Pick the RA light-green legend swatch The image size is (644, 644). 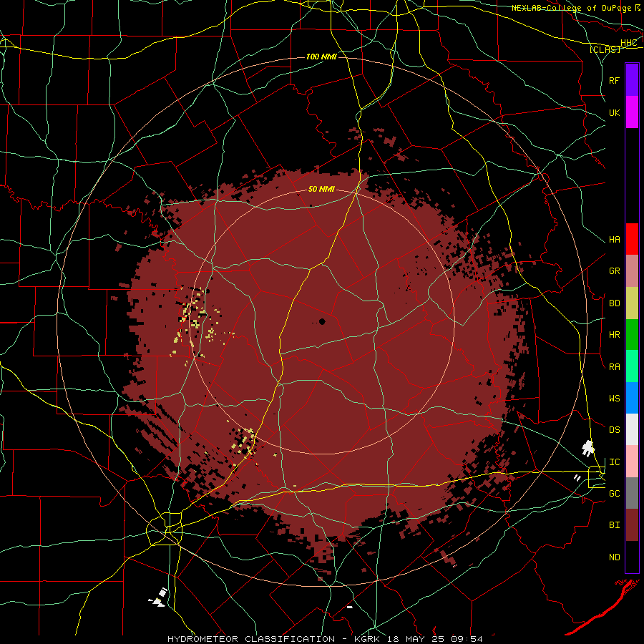point(632,366)
